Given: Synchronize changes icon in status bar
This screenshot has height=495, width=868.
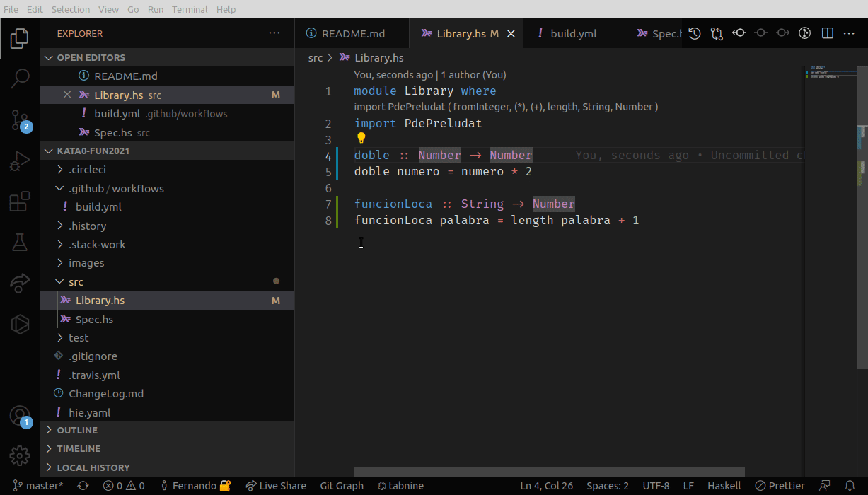Looking at the screenshot, I should click(83, 486).
